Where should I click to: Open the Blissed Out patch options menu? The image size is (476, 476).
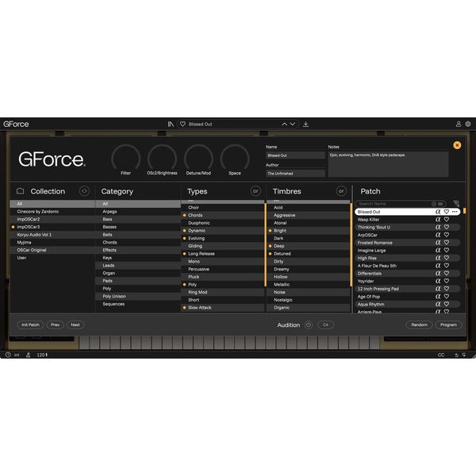point(455,212)
